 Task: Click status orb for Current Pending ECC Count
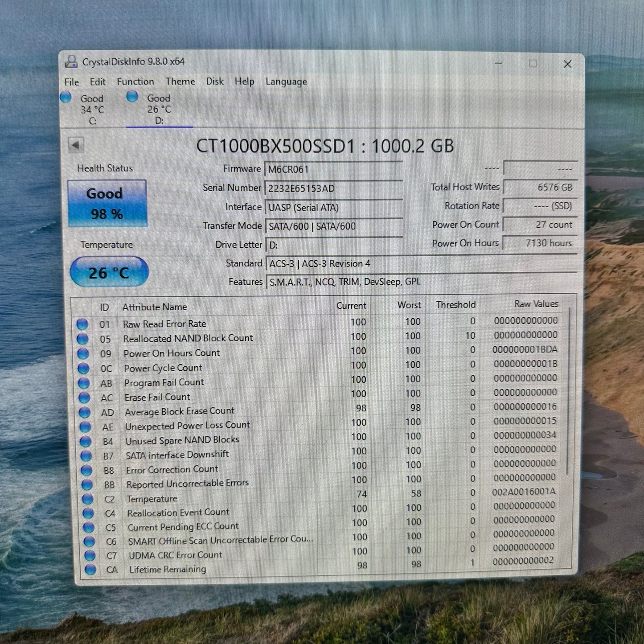[x=89, y=527]
